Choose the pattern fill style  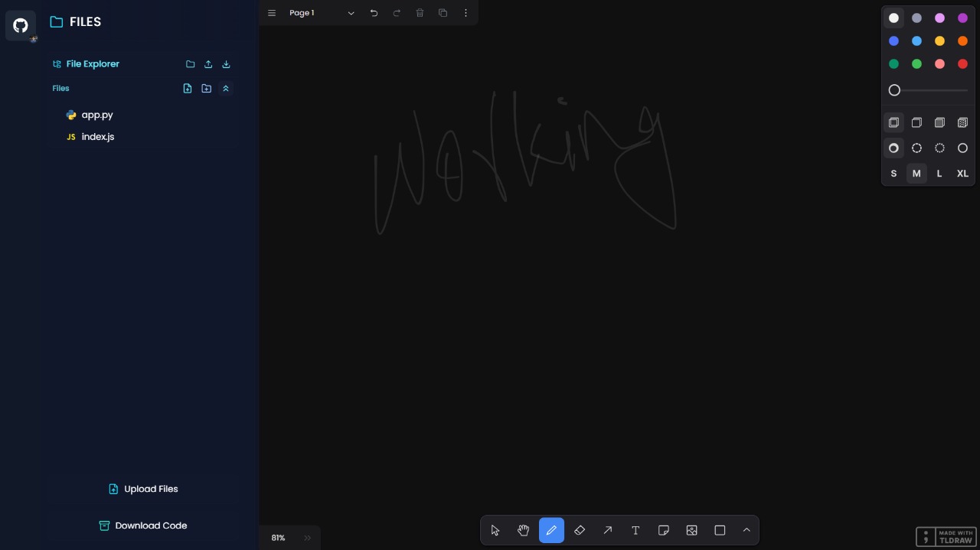[x=962, y=122]
